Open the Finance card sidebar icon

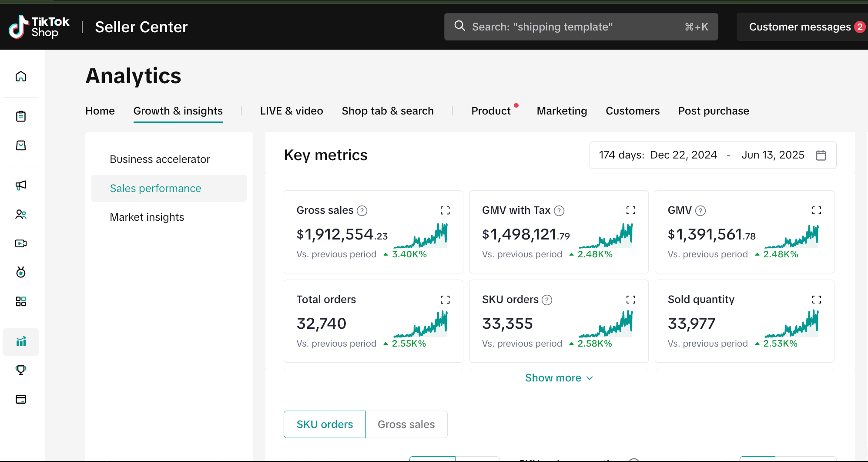[x=21, y=399]
